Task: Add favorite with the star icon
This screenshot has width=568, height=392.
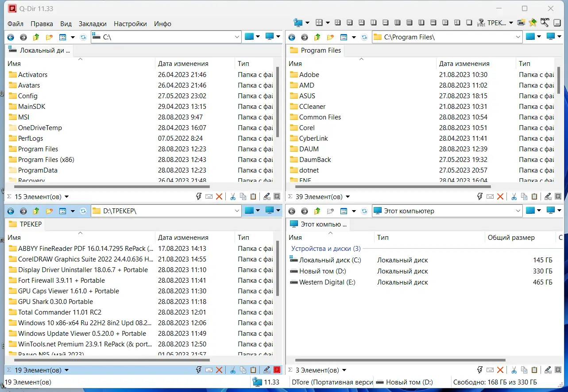Action: 533,23
